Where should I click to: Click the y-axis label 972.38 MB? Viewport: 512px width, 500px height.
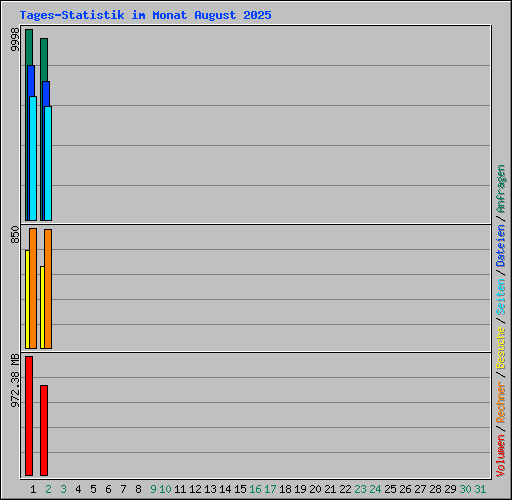coord(15,381)
